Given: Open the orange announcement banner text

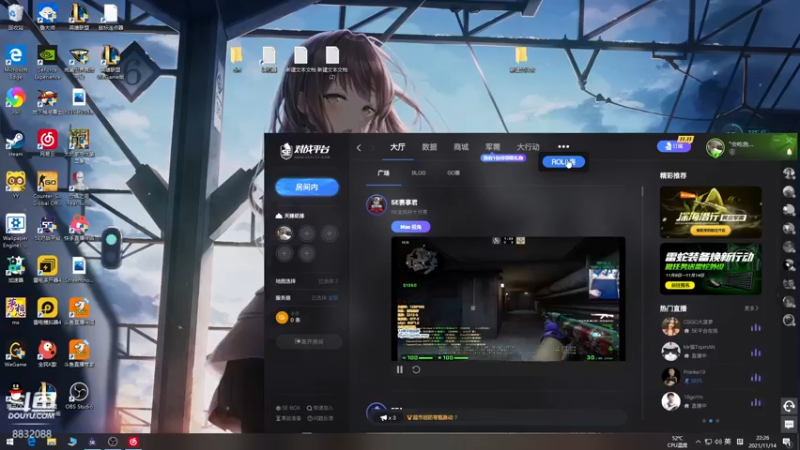Looking at the screenshot, I should [x=432, y=417].
